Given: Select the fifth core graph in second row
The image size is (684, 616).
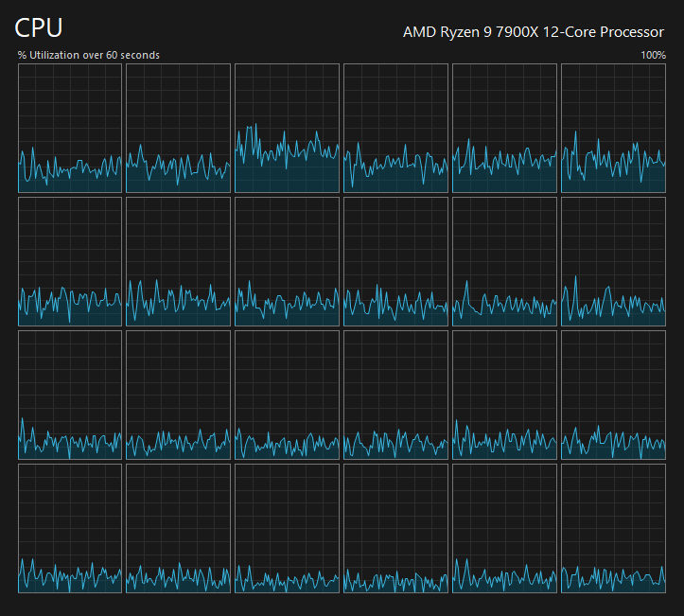Looking at the screenshot, I should (x=504, y=261).
